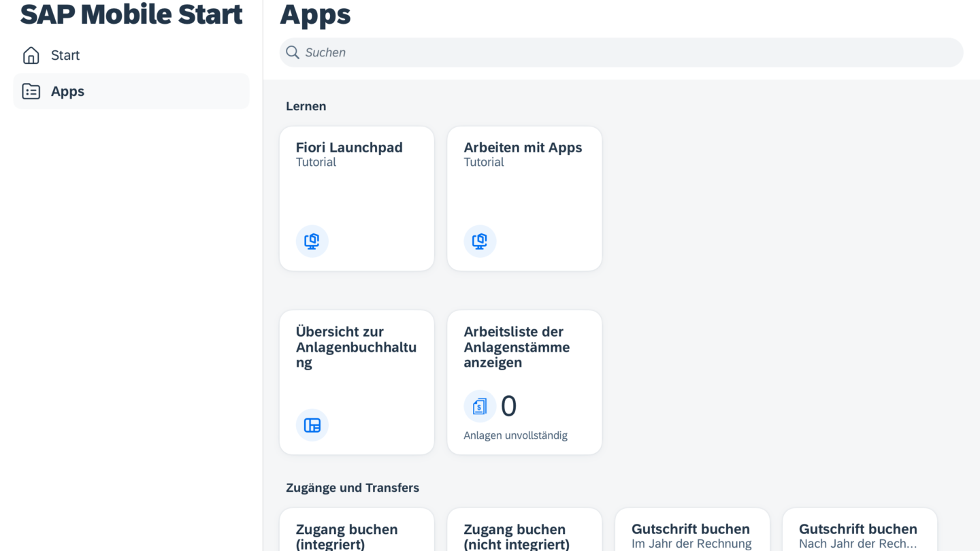Open Gutschrift buchen Im Jahr der Rechnung
Screen dimensions: 980x551
pyautogui.click(x=691, y=534)
